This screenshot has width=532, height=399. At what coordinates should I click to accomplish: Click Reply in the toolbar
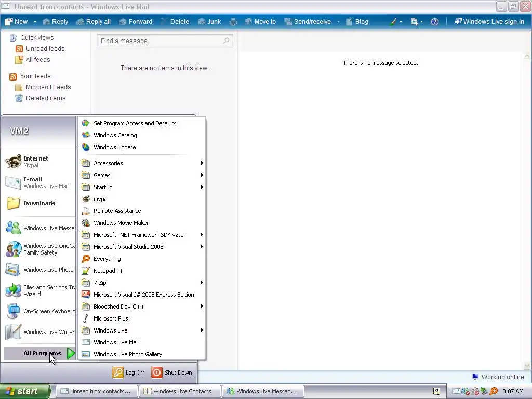pyautogui.click(x=56, y=22)
